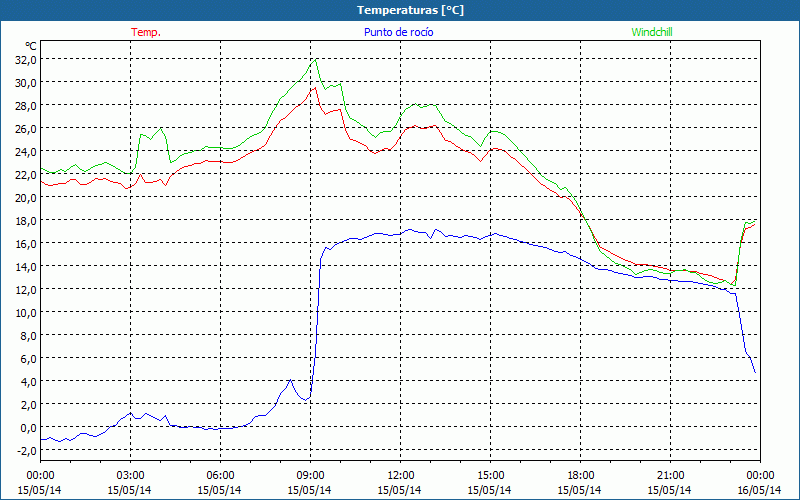This screenshot has height=500, width=800.
Task: Click the 09:00 time axis label
Action: click(x=310, y=476)
